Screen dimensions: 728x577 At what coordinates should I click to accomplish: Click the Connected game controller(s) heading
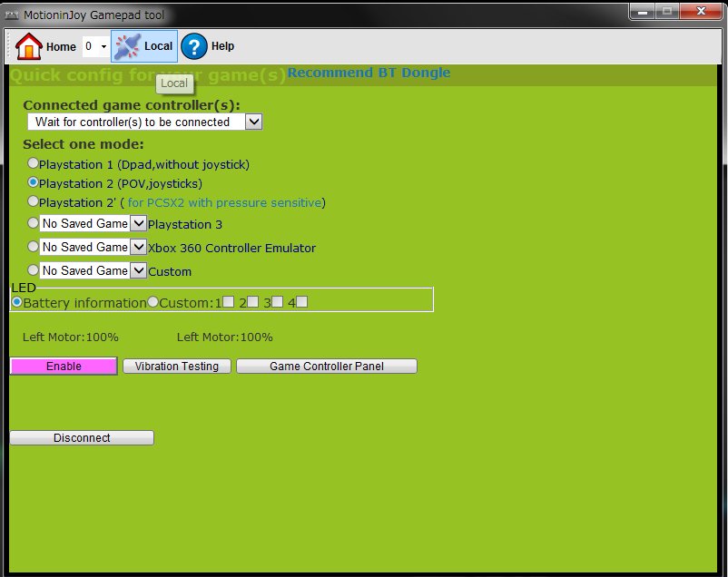[132, 105]
